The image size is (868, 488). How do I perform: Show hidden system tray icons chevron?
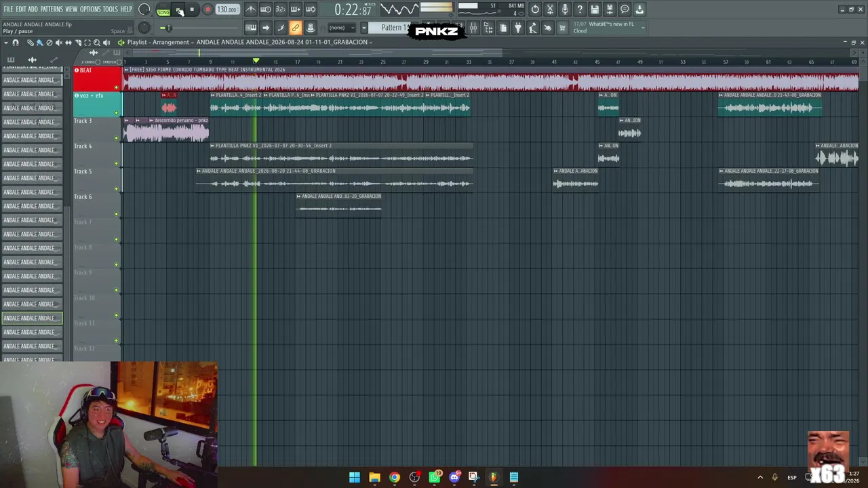760,477
